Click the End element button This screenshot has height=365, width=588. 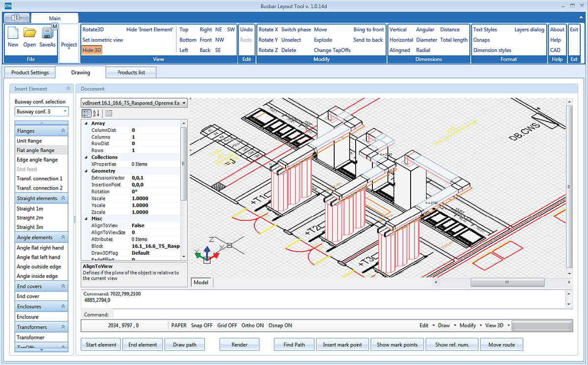point(143,344)
